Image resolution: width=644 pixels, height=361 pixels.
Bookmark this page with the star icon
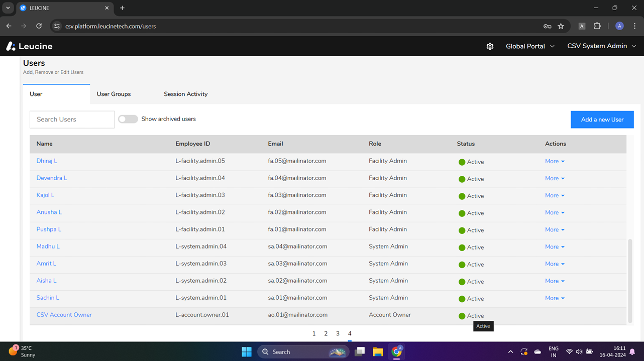tap(561, 26)
